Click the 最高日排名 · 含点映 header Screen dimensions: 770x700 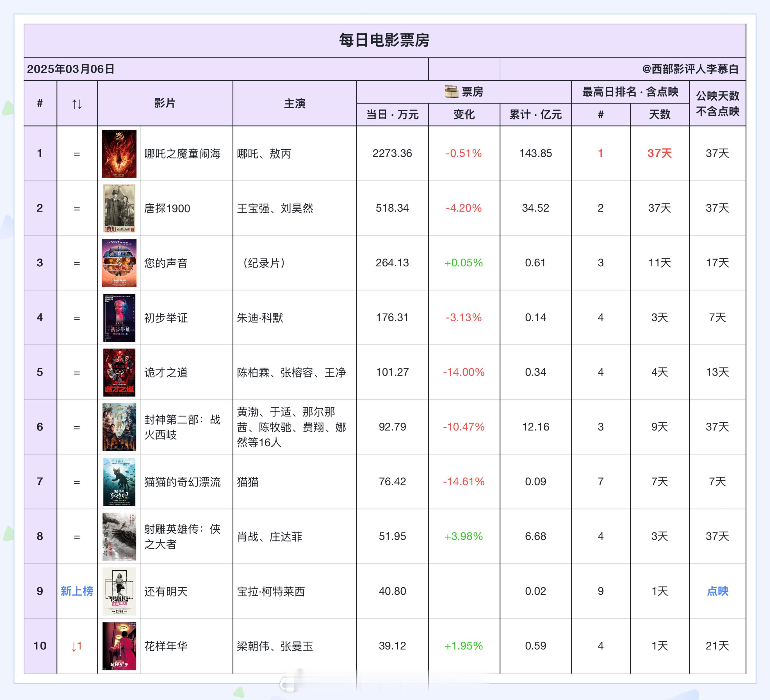[630, 91]
